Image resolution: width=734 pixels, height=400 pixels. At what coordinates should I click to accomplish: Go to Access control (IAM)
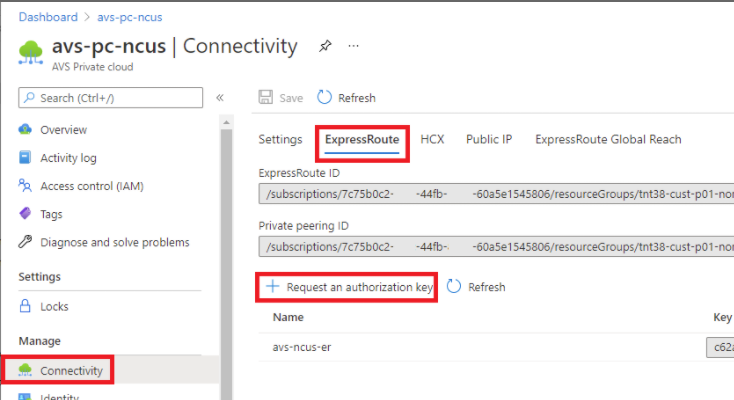coord(91,186)
